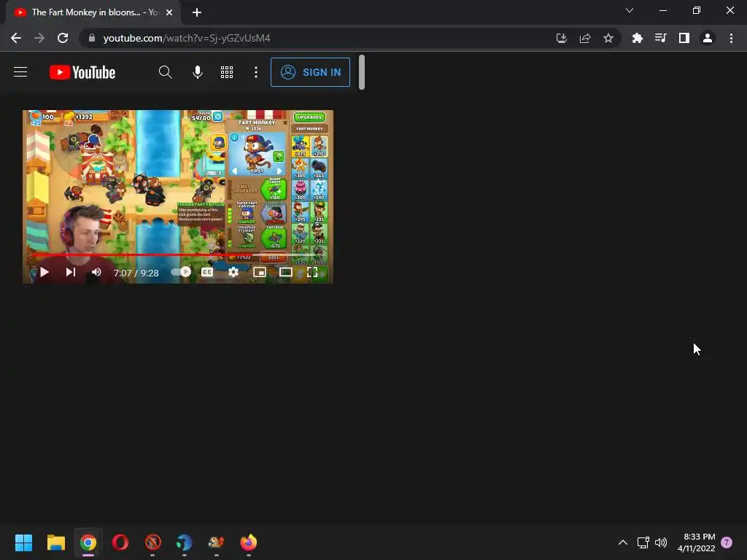Open the volume tray icon
The height and width of the screenshot is (560, 747).
(x=661, y=542)
